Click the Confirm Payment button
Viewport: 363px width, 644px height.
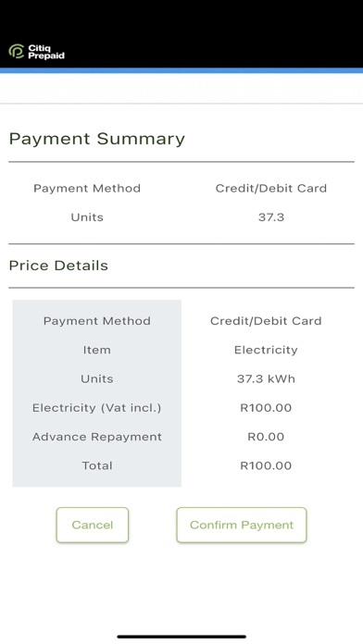click(x=242, y=525)
